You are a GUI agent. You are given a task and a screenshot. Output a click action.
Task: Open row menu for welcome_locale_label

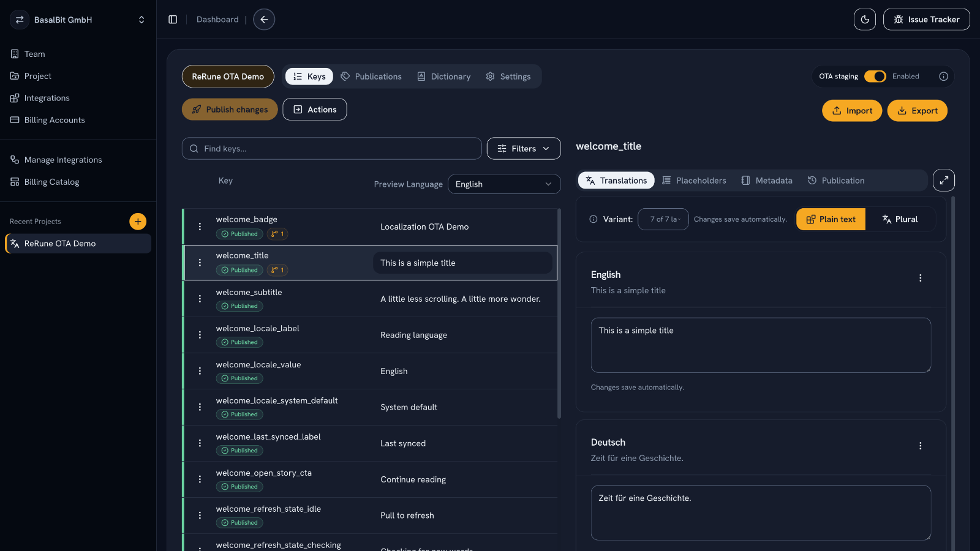200,335
